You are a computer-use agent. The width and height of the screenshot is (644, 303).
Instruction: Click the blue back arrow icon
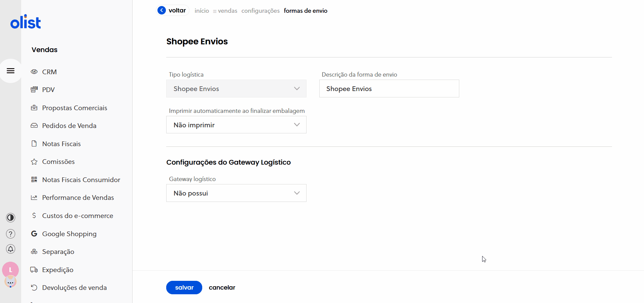pyautogui.click(x=162, y=10)
